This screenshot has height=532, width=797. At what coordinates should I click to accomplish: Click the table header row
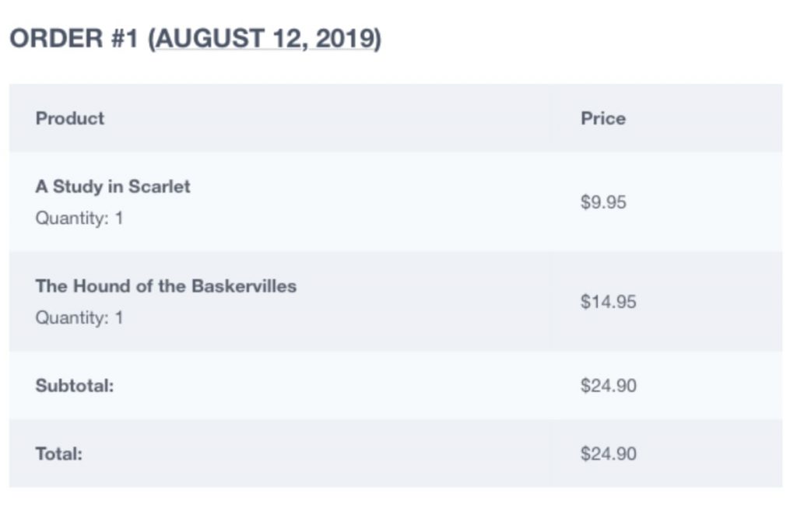pyautogui.click(x=395, y=118)
